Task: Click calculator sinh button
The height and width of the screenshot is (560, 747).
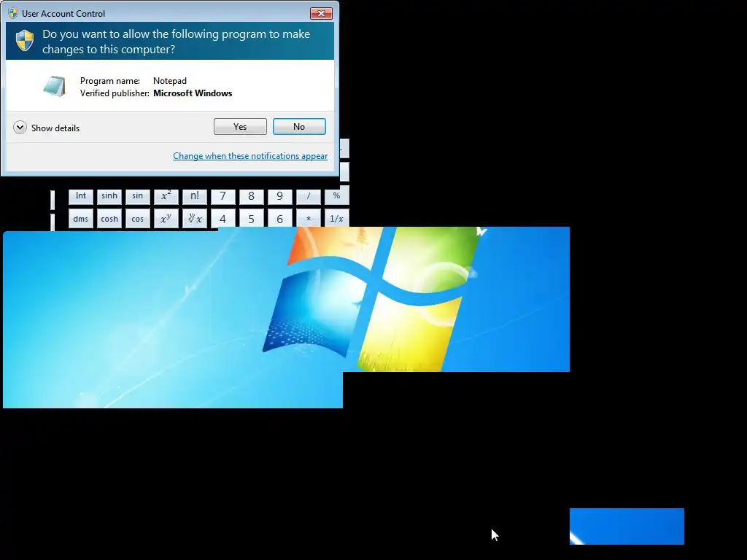Action: (x=109, y=196)
